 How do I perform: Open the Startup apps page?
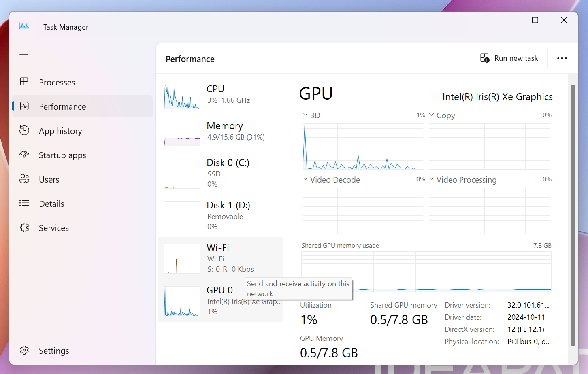83,155
